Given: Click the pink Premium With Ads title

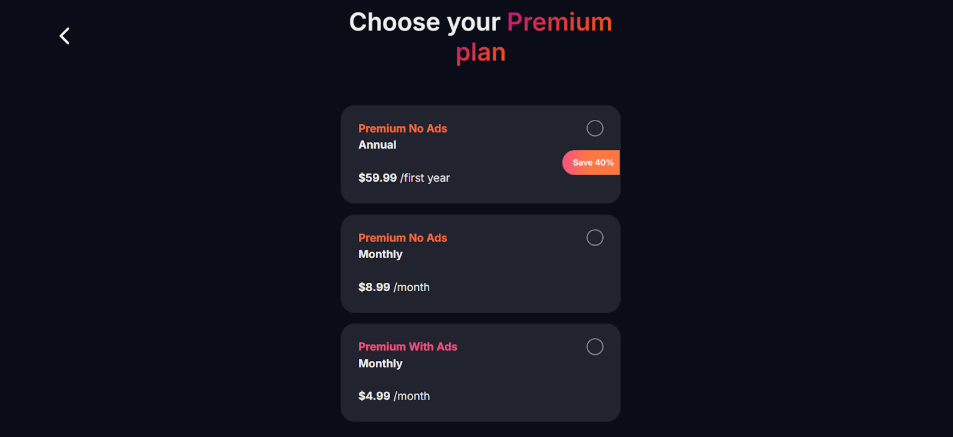Looking at the screenshot, I should pyautogui.click(x=408, y=347).
